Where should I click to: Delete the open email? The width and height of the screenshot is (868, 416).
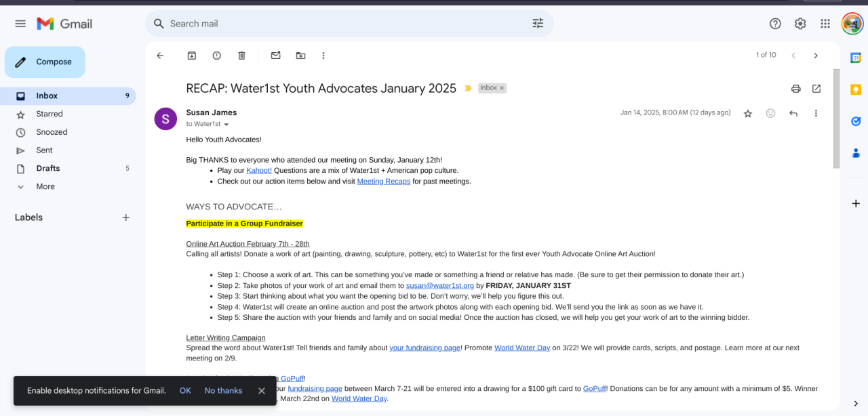pyautogui.click(x=241, y=56)
